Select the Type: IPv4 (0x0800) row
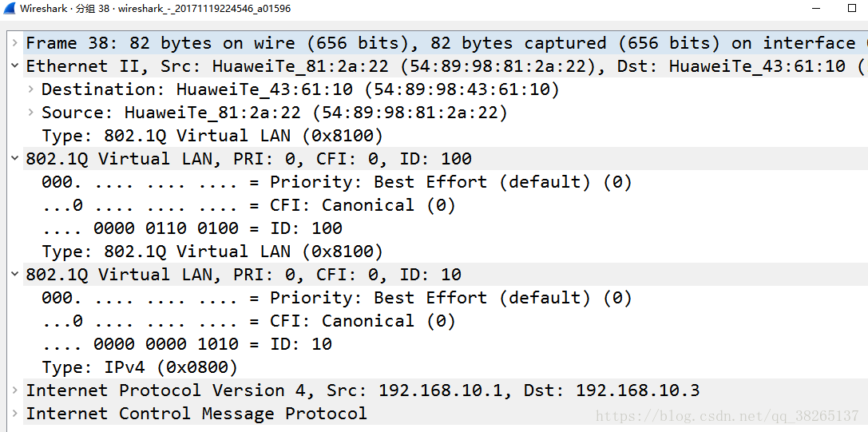This screenshot has height=432, width=868. click(140, 367)
